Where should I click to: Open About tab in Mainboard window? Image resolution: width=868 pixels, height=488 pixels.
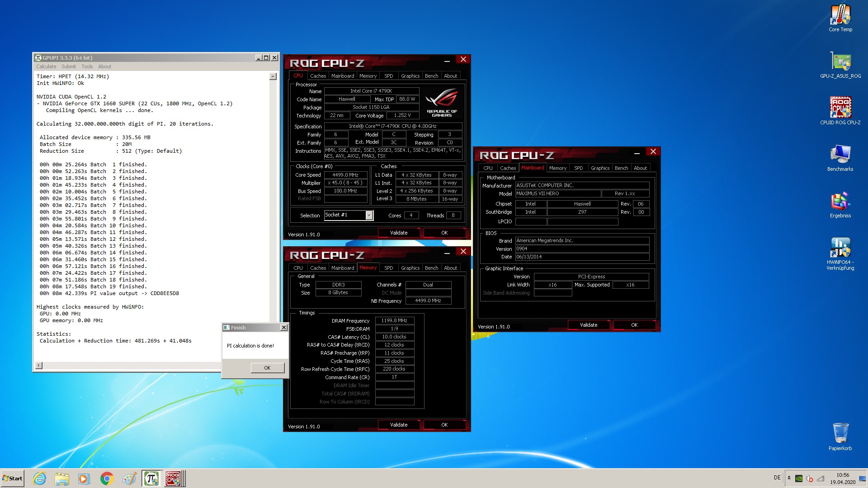coord(640,168)
